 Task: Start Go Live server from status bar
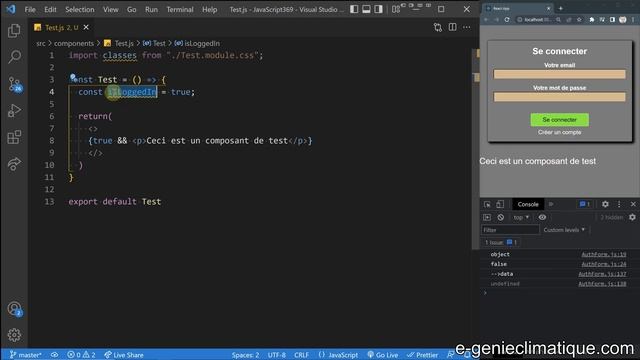tap(382, 355)
